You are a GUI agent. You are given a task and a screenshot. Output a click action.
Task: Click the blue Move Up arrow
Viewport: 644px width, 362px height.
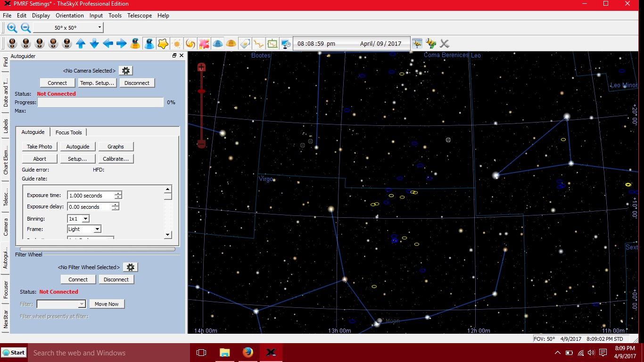tap(81, 44)
